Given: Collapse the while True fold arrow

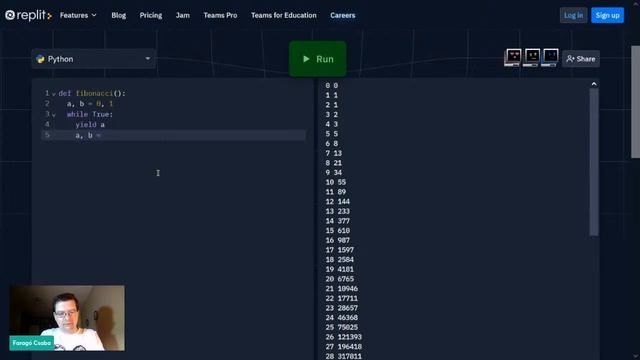Looking at the screenshot, I should click(x=53, y=115).
